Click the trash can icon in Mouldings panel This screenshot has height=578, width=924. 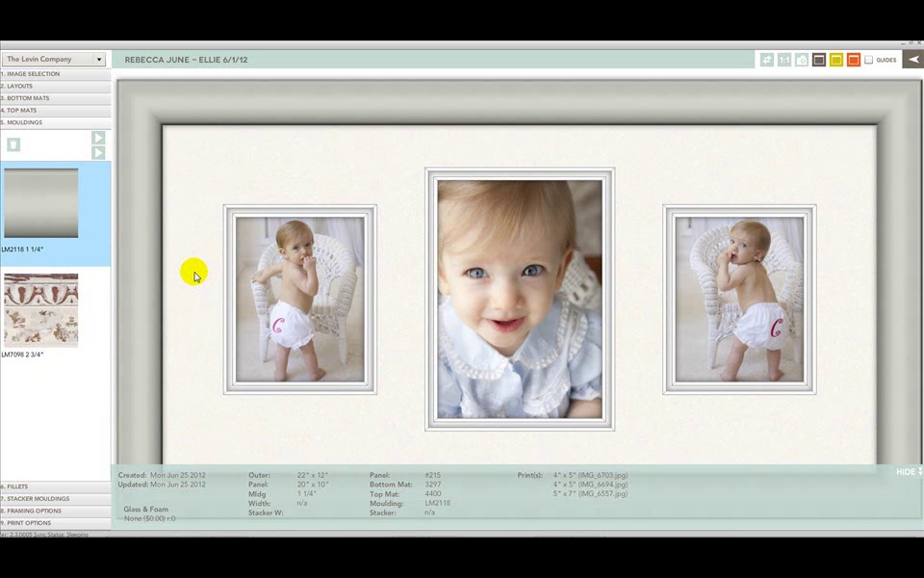[13, 144]
